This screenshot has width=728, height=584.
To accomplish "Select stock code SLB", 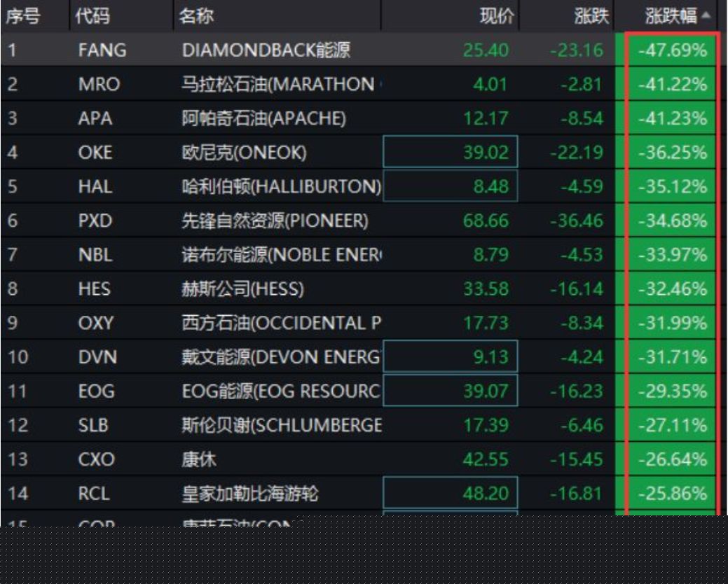I will click(x=93, y=425).
